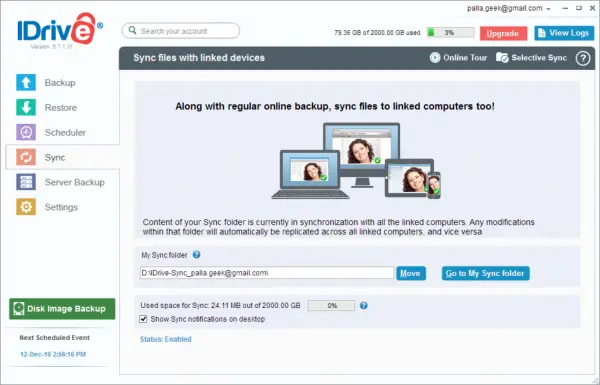600x385 pixels.
Task: Open View Logs
Action: click(x=564, y=33)
